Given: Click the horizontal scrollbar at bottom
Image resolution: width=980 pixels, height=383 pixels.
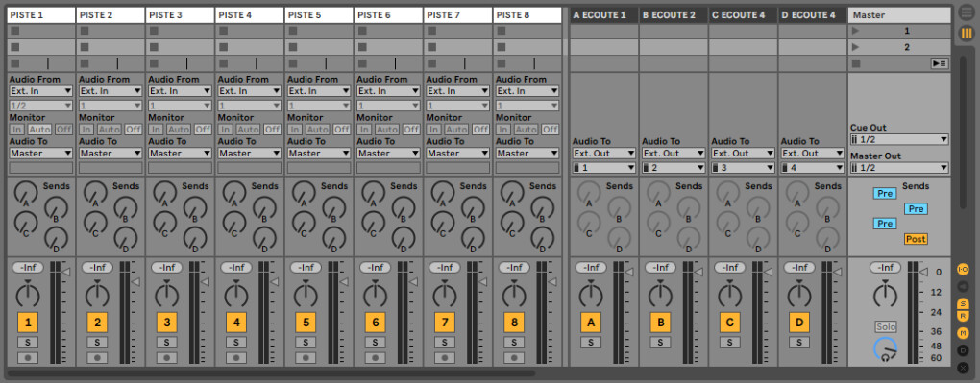Looking at the screenshot, I should pos(271,373).
